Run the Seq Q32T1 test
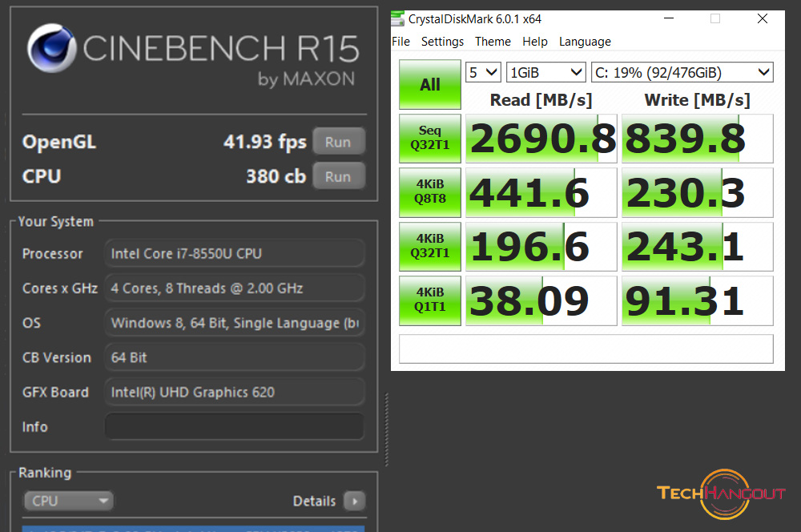This screenshot has height=532, width=801. pyautogui.click(x=429, y=139)
